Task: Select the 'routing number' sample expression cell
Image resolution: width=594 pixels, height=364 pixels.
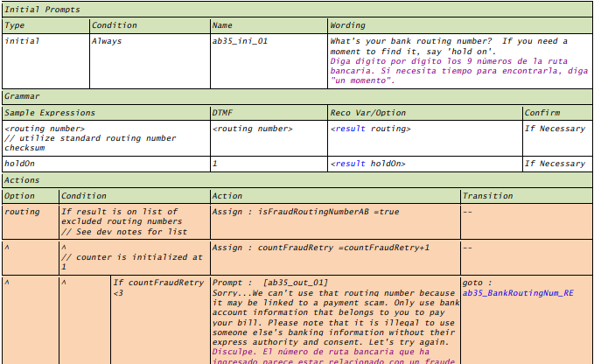Action: (x=106, y=138)
